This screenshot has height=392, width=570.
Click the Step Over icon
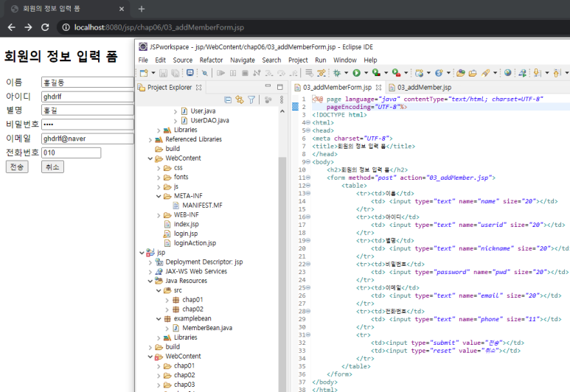click(282, 73)
